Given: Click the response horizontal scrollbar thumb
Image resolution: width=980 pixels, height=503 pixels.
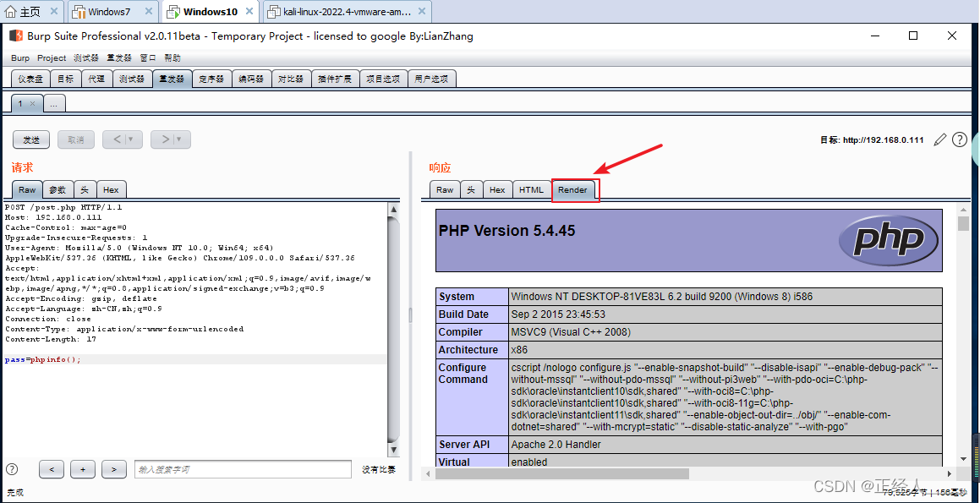Looking at the screenshot, I should 562,473.
